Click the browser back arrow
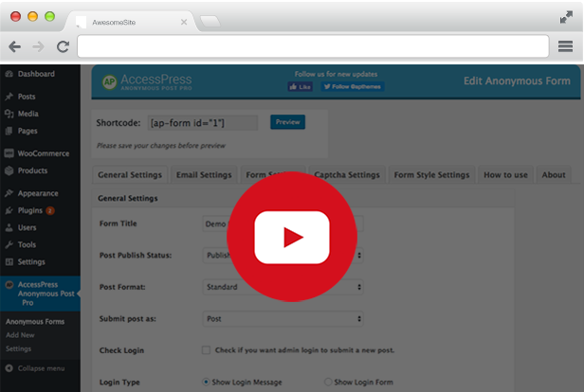 pyautogui.click(x=14, y=46)
